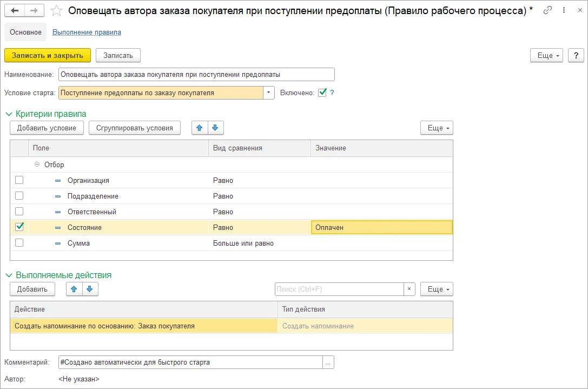Viewport: 588px width, 389px height.
Task: Open comment editor with ellipsis button
Action: click(x=328, y=362)
